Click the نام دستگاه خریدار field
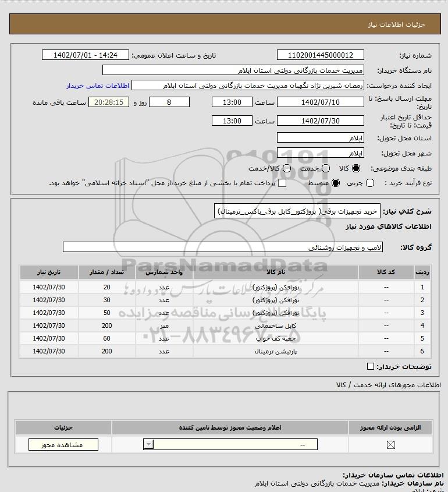The height and width of the screenshot is (492, 448). pos(233,70)
